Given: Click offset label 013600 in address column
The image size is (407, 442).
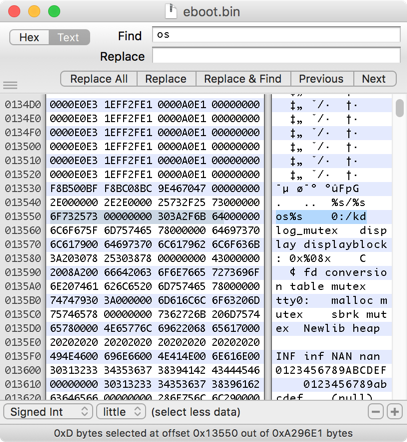Looking at the screenshot, I should tap(23, 370).
